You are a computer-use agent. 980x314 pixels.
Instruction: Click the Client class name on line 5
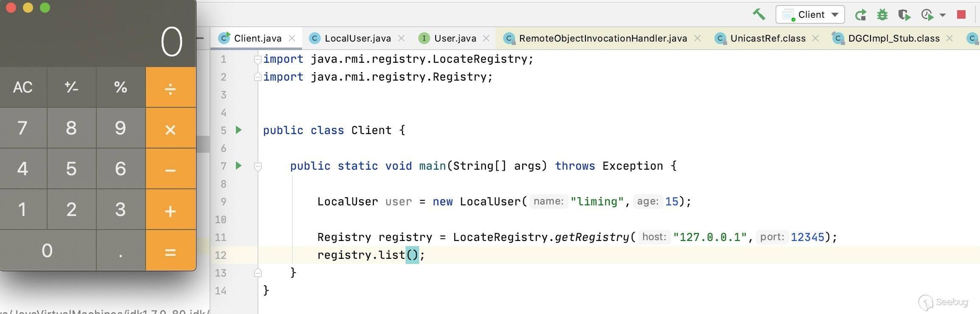(x=371, y=130)
